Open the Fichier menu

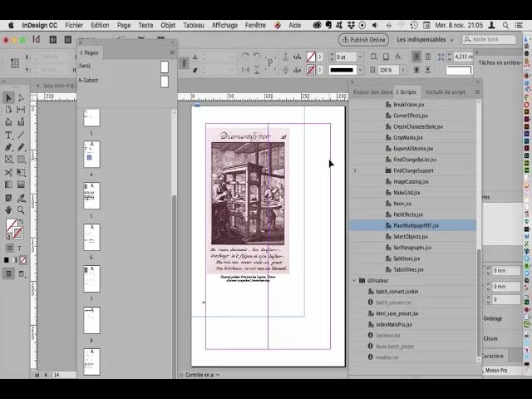coord(74,25)
